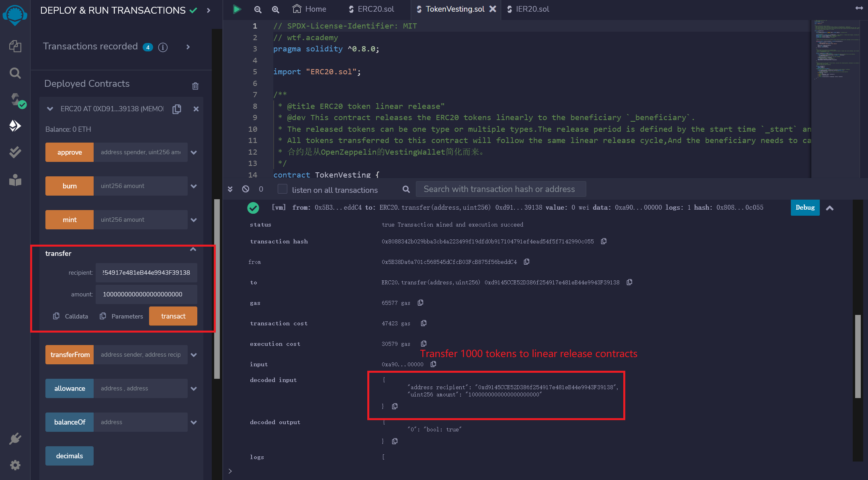Open Solidity static analysis icon
Screen dimensions: 868x480
pyautogui.click(x=15, y=152)
